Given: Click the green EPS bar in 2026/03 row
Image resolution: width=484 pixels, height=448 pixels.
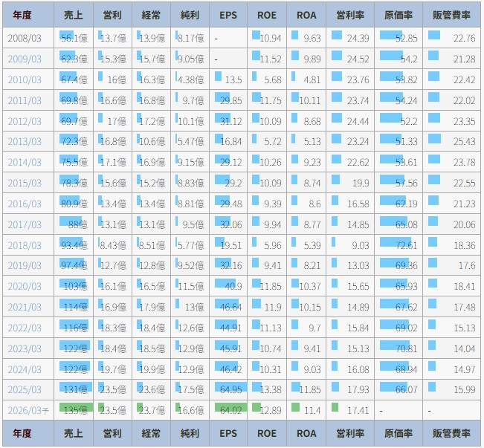Looking at the screenshot, I should point(230,407).
